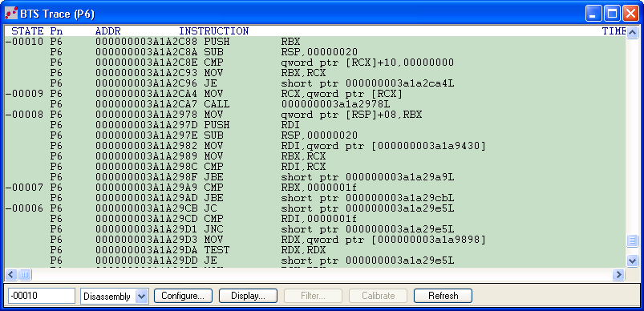Select state -00006 JC row
The height and width of the screenshot is (311, 644).
[315, 208]
